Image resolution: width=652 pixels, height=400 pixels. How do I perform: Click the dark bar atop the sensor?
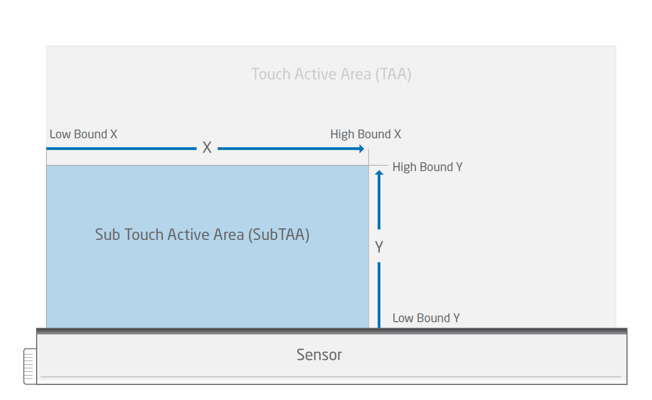click(x=331, y=330)
